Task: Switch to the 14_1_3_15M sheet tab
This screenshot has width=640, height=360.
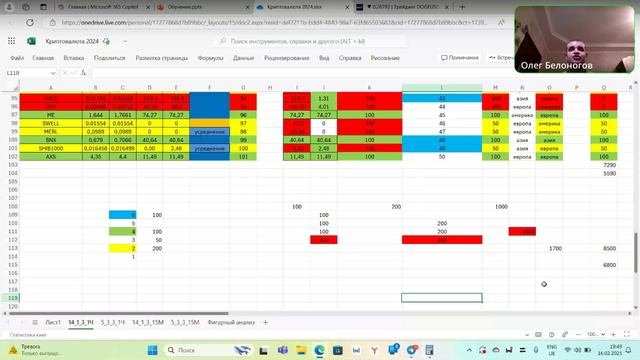Action: (148, 322)
